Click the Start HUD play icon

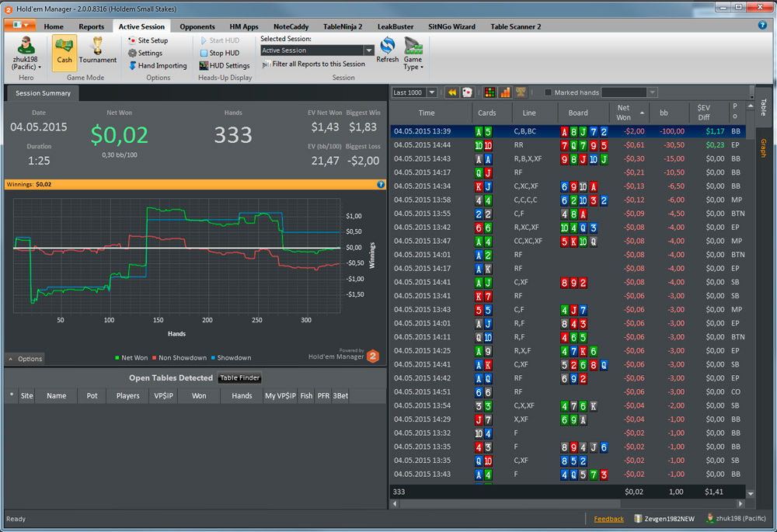point(204,40)
